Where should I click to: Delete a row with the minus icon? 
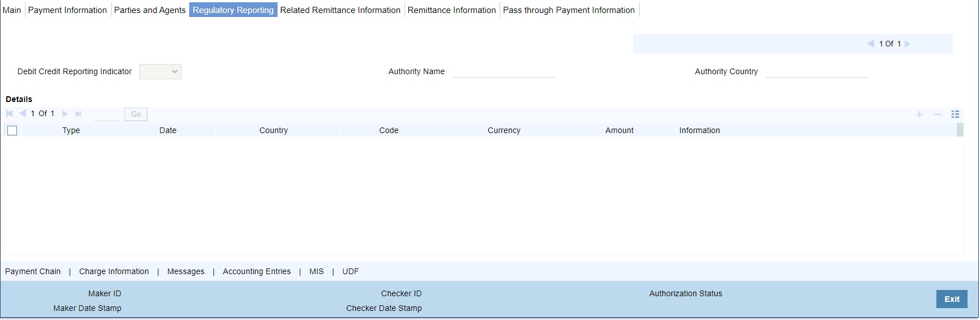coord(938,114)
